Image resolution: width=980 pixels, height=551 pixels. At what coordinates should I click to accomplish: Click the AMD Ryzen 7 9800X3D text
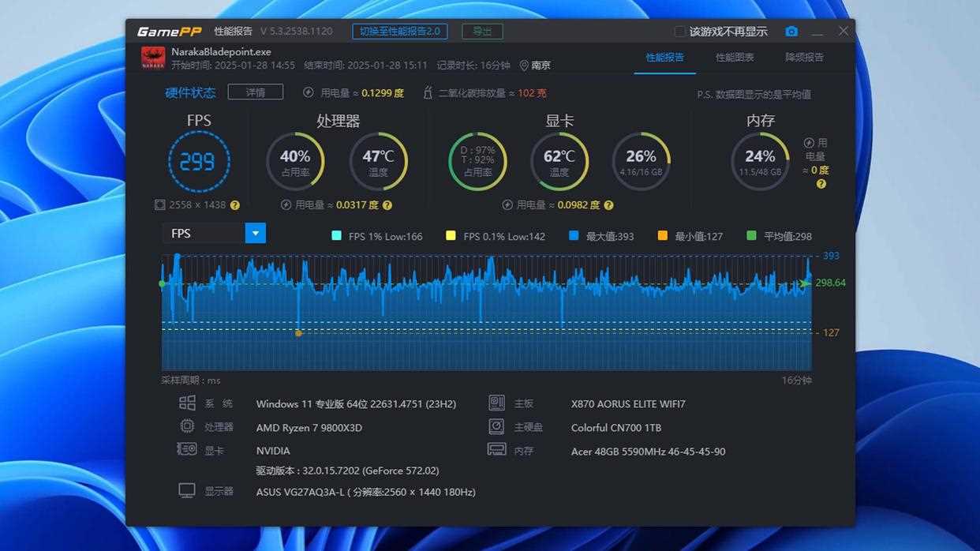pyautogui.click(x=309, y=428)
